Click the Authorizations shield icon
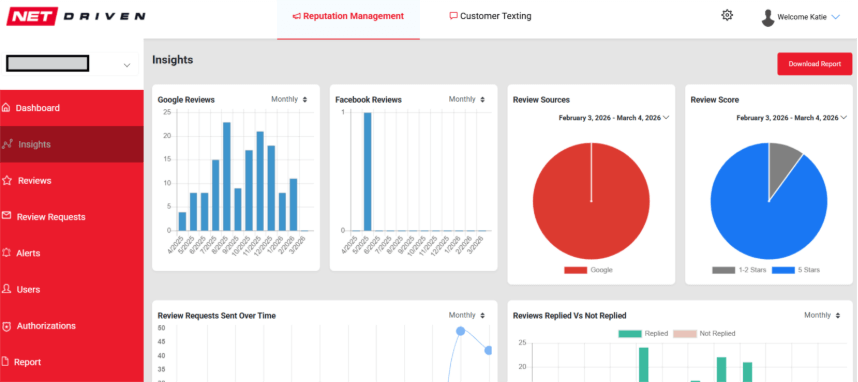 pos(7,326)
